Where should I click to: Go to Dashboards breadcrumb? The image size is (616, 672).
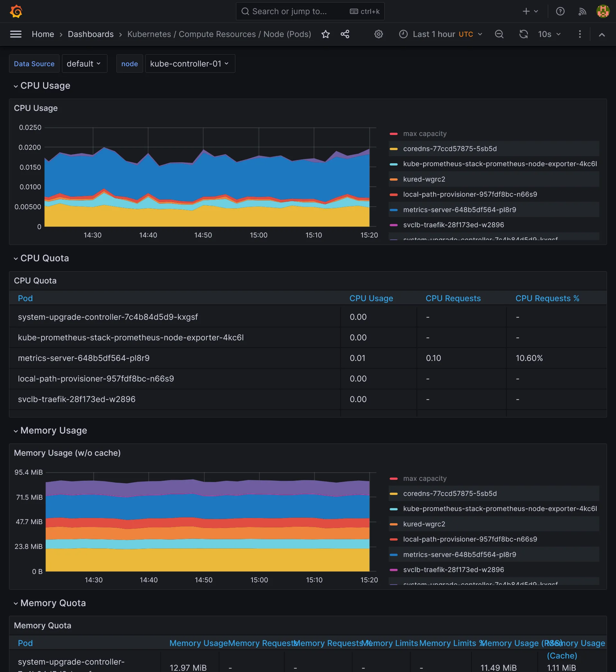pyautogui.click(x=90, y=34)
